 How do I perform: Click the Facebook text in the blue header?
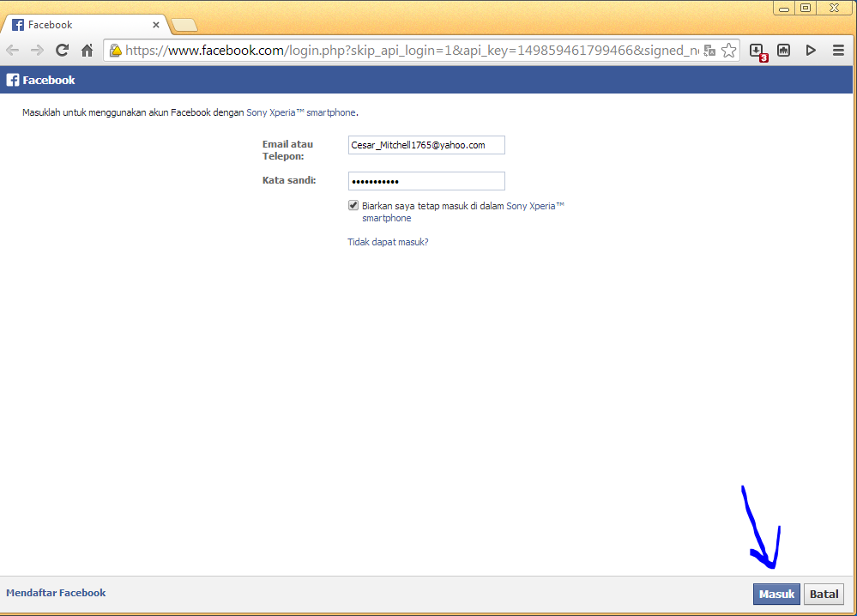click(49, 81)
